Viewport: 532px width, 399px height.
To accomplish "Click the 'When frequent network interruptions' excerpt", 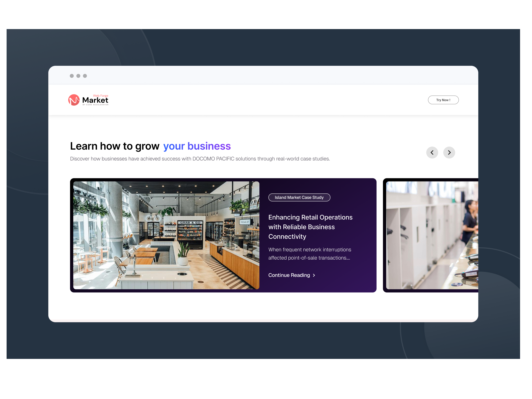I will [310, 254].
